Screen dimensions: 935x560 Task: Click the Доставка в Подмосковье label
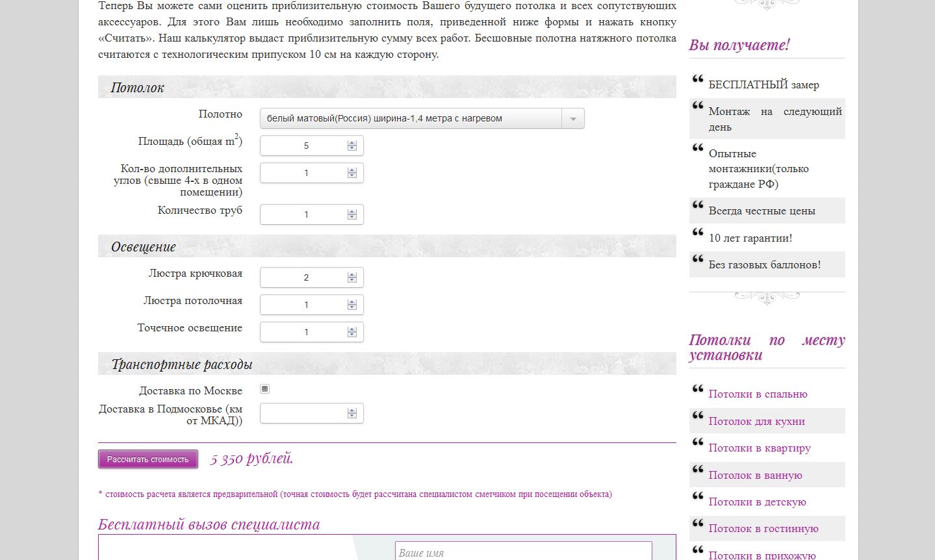point(170,414)
